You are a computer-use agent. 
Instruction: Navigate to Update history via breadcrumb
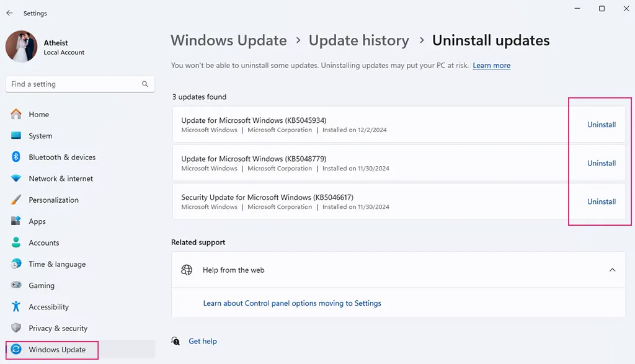coord(358,40)
